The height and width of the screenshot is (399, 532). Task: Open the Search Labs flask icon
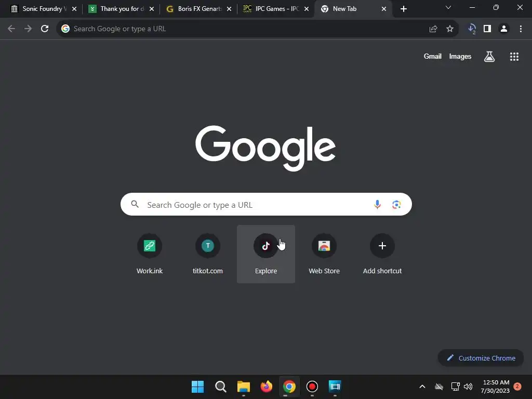tap(489, 57)
